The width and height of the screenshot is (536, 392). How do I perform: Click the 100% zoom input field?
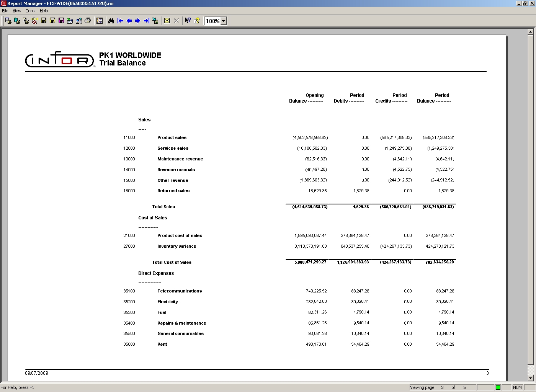pos(212,21)
